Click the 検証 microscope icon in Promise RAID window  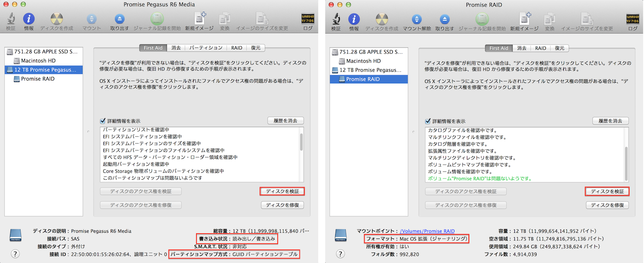(336, 19)
